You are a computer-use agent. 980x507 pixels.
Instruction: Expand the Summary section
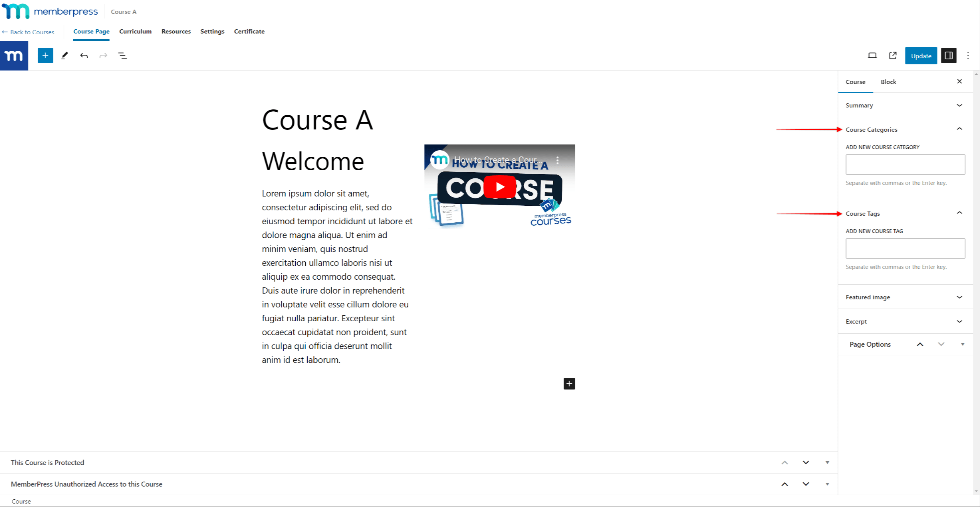tap(960, 106)
